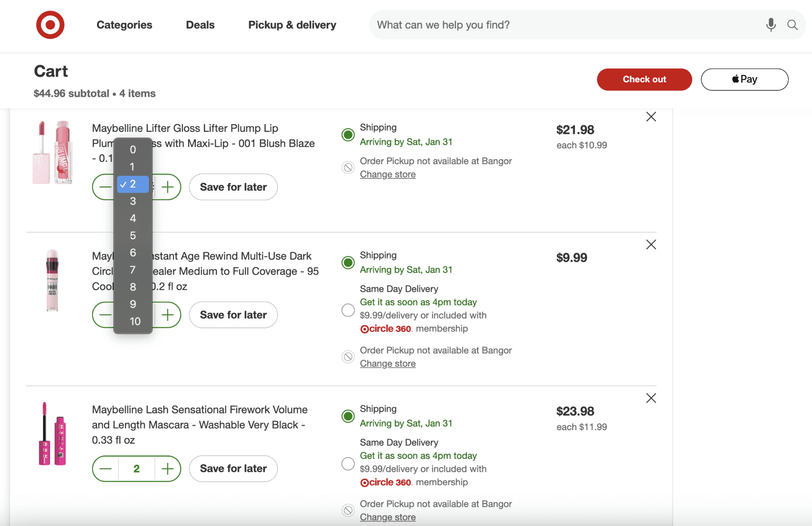Remove the Lash Sensational mascara with X
Image resolution: width=812 pixels, height=526 pixels.
[651, 398]
